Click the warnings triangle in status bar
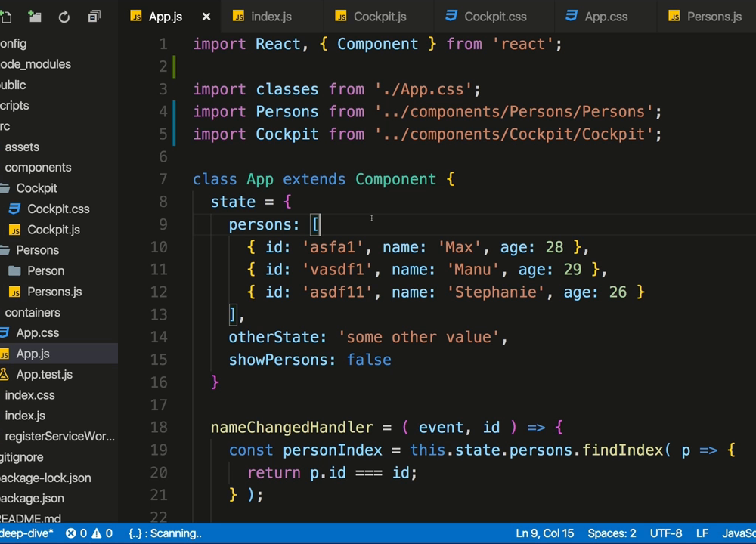 pyautogui.click(x=97, y=533)
